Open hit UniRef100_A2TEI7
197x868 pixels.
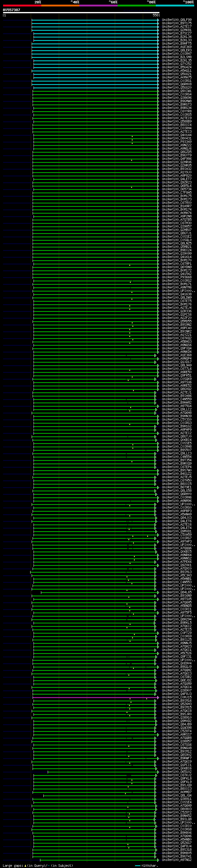177,26
